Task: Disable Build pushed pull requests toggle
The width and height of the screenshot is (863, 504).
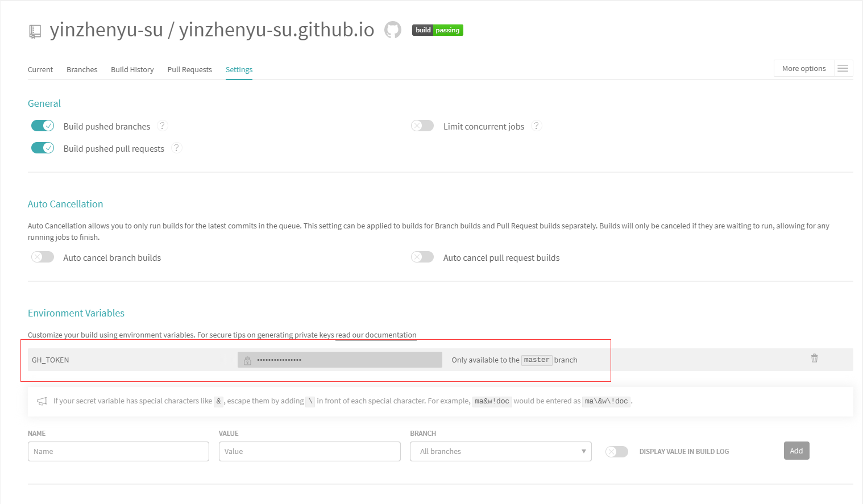Action: click(x=43, y=148)
